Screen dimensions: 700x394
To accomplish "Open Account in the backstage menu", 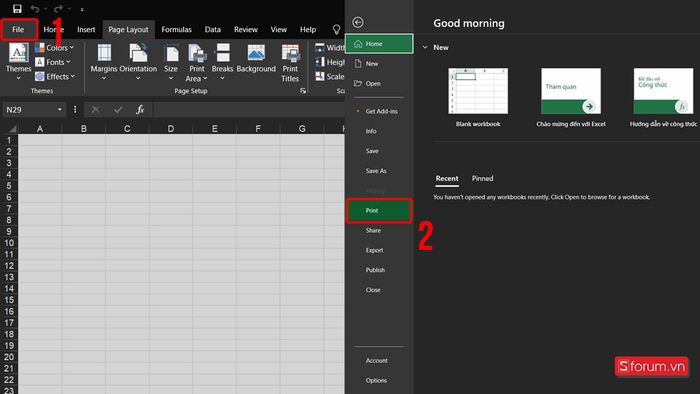I will [x=379, y=361].
